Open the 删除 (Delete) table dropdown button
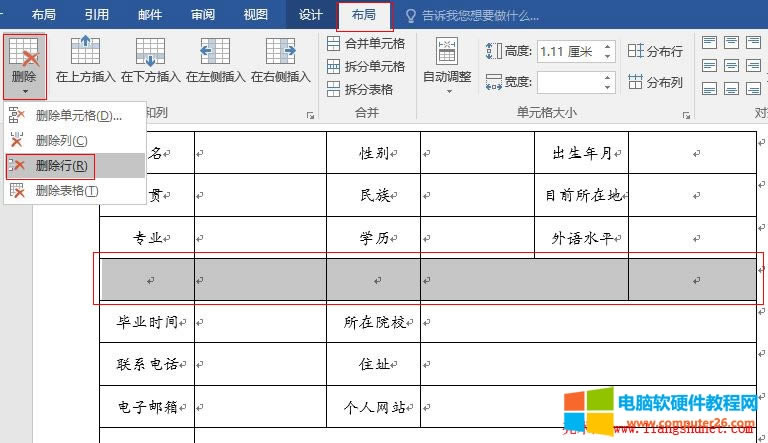Screen dimensions: 768x443 (24, 66)
